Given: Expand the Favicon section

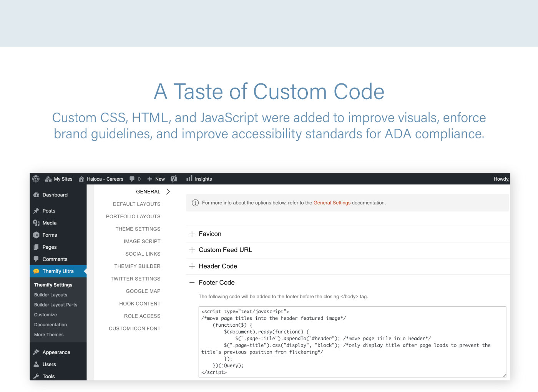Looking at the screenshot, I should tap(192, 234).
